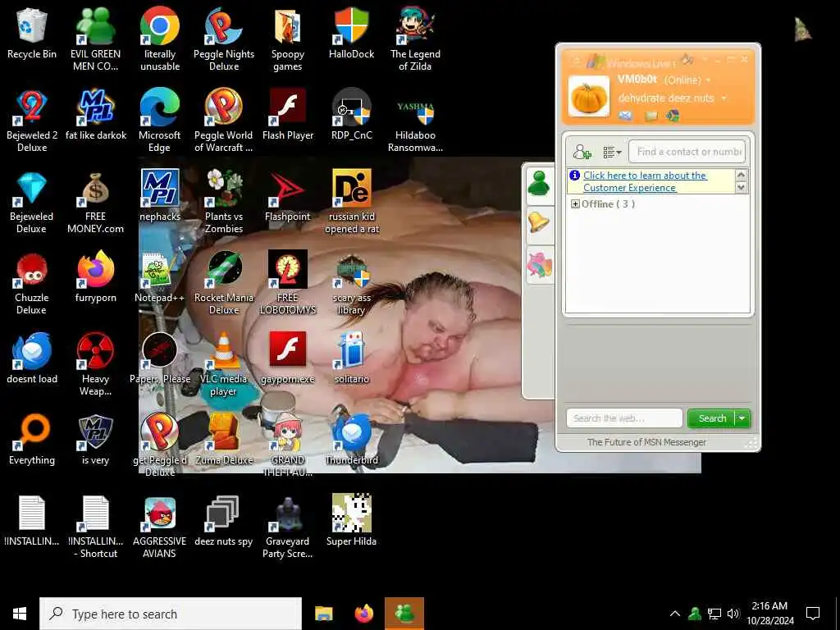Select the HalloDock shield icon
840x630 pixels.
[x=351, y=33]
